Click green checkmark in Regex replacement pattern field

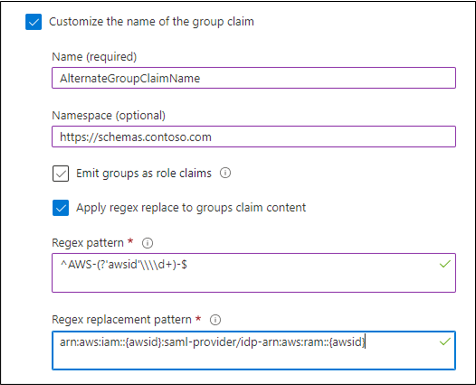tap(445, 342)
